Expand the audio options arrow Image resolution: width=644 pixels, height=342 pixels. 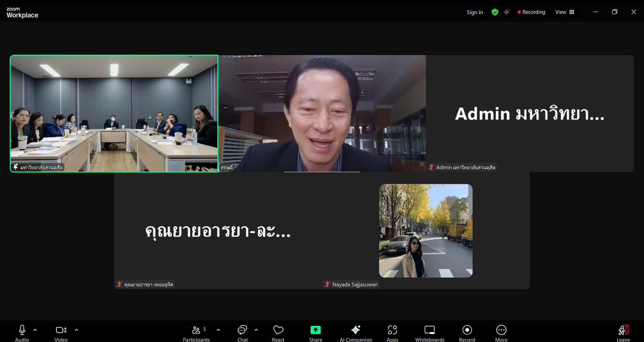click(x=35, y=330)
